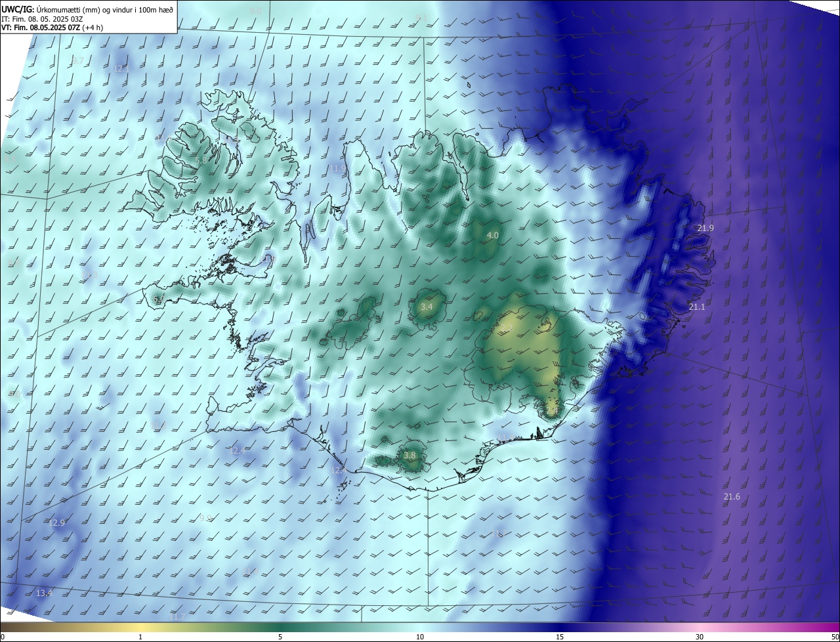Click the 1 tick on the color scale
This screenshot has height=642, width=840.
pos(140,637)
